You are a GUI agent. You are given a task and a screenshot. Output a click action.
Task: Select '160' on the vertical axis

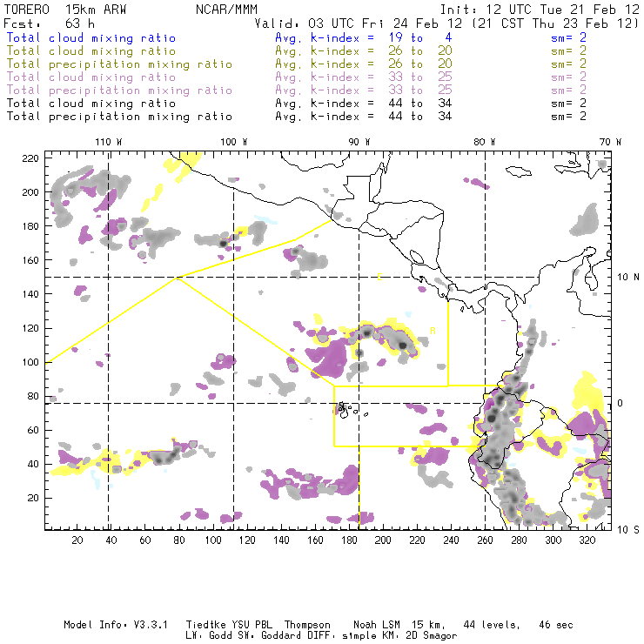(x=30, y=260)
